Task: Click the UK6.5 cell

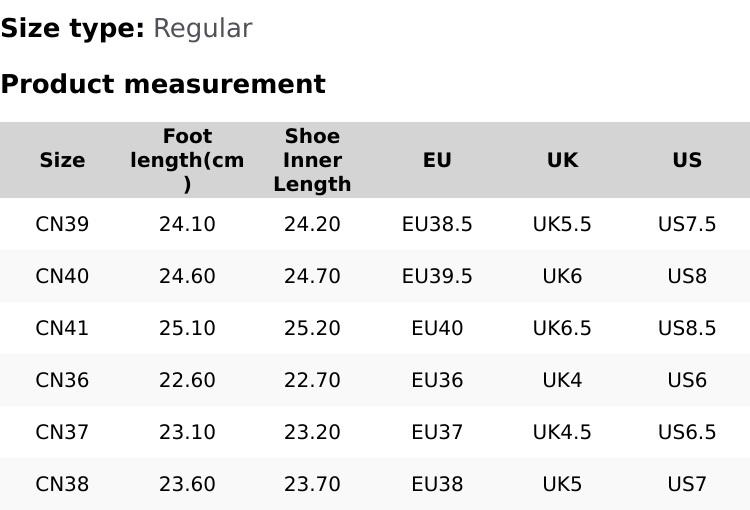Action: pyautogui.click(x=562, y=328)
